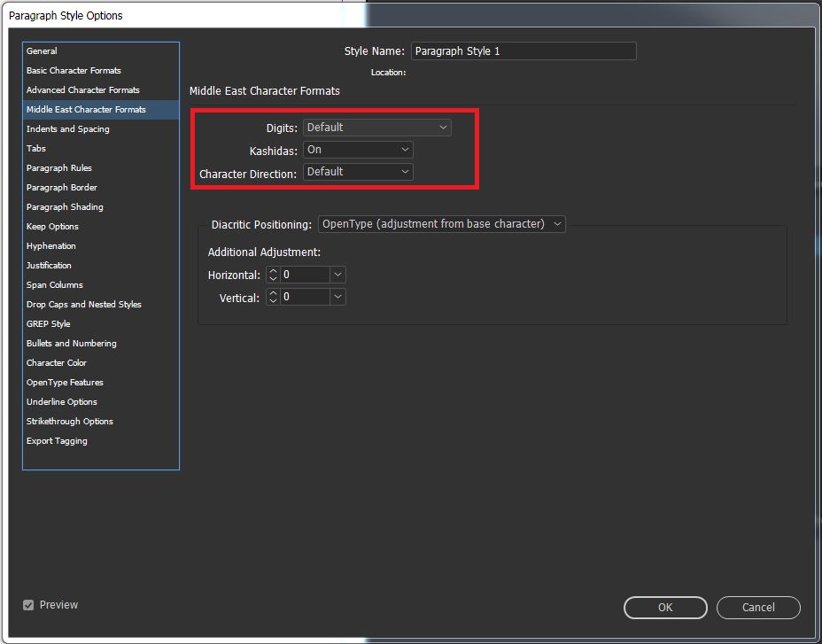Open Keep Options category
The height and width of the screenshot is (644, 822).
(101, 226)
